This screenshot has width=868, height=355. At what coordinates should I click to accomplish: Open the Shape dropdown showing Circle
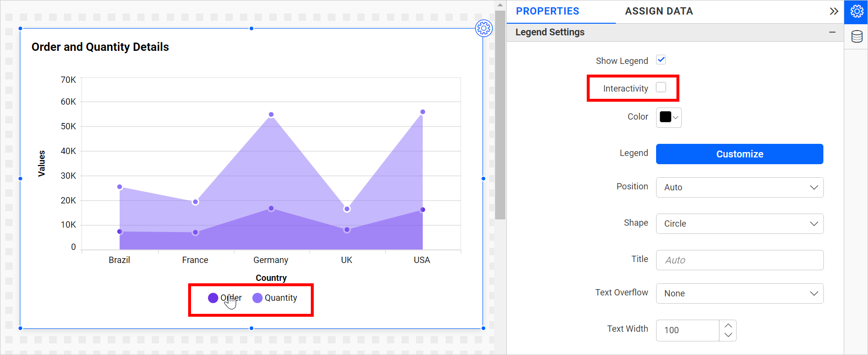click(739, 224)
